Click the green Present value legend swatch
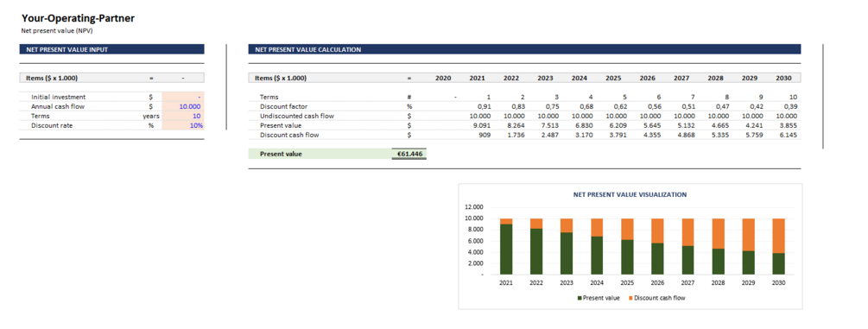 coord(580,298)
